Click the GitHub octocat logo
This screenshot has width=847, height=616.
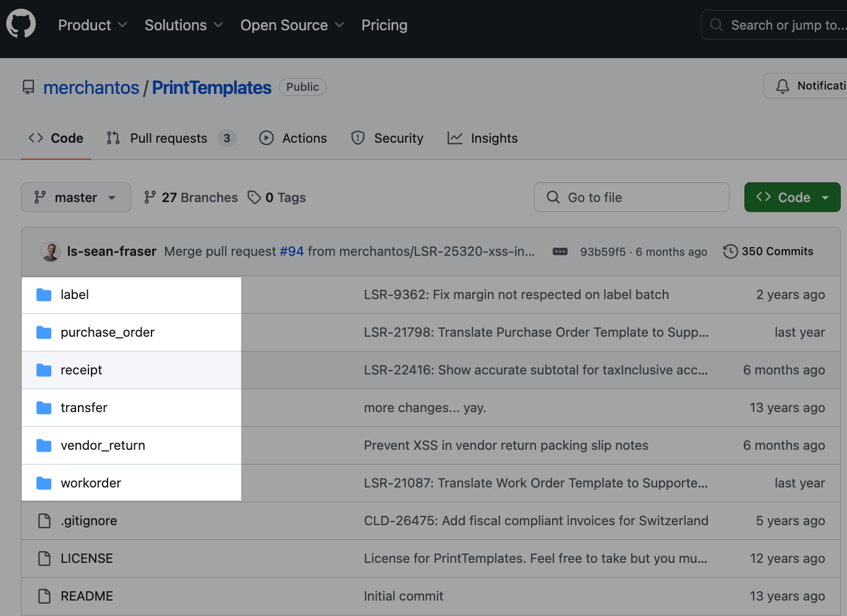21,23
